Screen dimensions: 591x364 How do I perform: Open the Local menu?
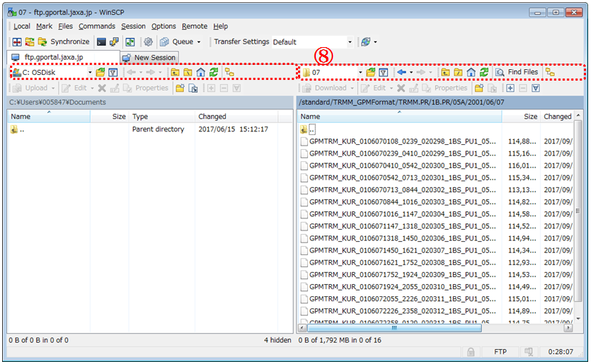click(x=22, y=26)
